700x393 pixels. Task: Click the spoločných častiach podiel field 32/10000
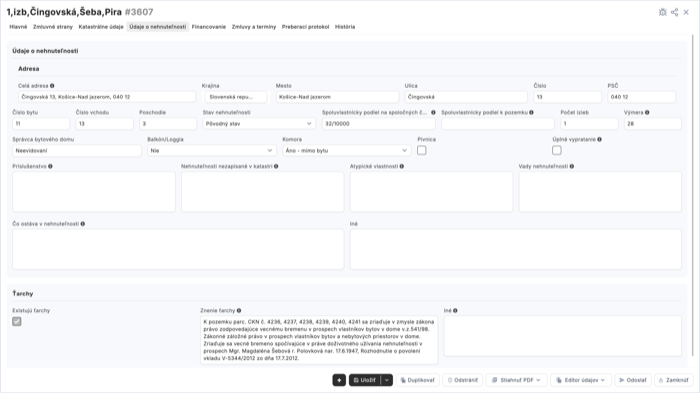click(x=379, y=124)
